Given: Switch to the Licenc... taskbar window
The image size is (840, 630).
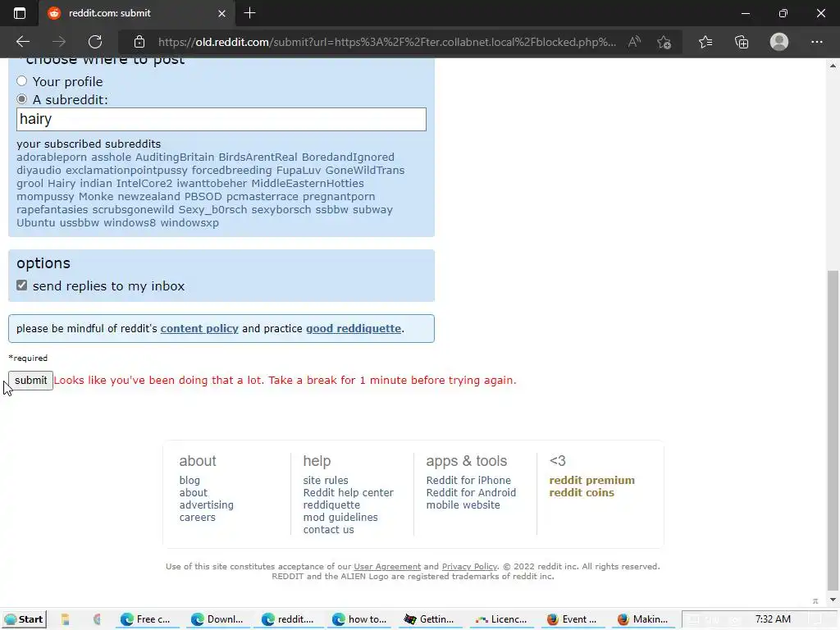Looking at the screenshot, I should coord(501,620).
